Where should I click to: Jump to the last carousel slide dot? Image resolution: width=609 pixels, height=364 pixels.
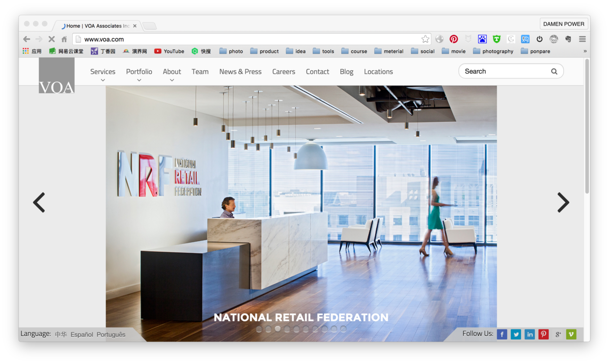tap(343, 329)
